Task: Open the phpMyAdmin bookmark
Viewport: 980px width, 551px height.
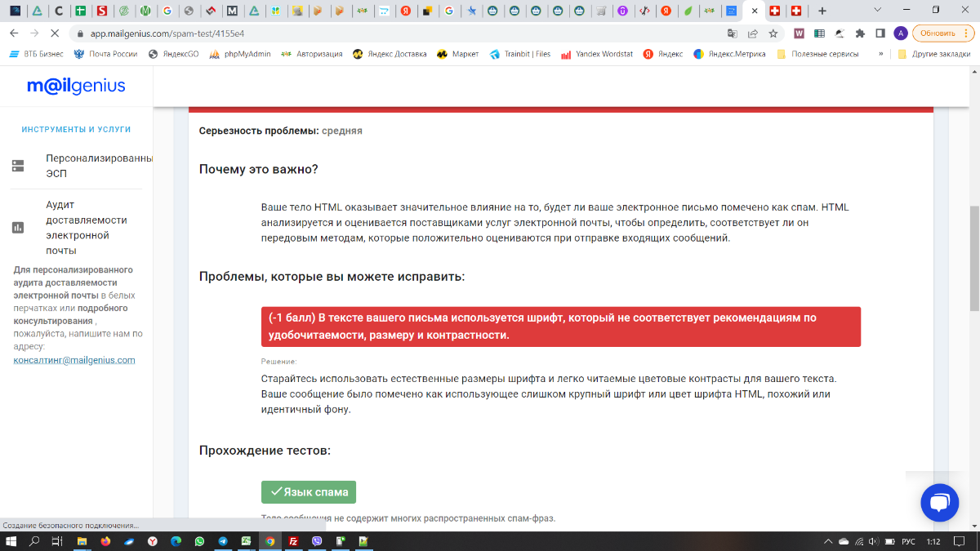Action: (x=238, y=54)
